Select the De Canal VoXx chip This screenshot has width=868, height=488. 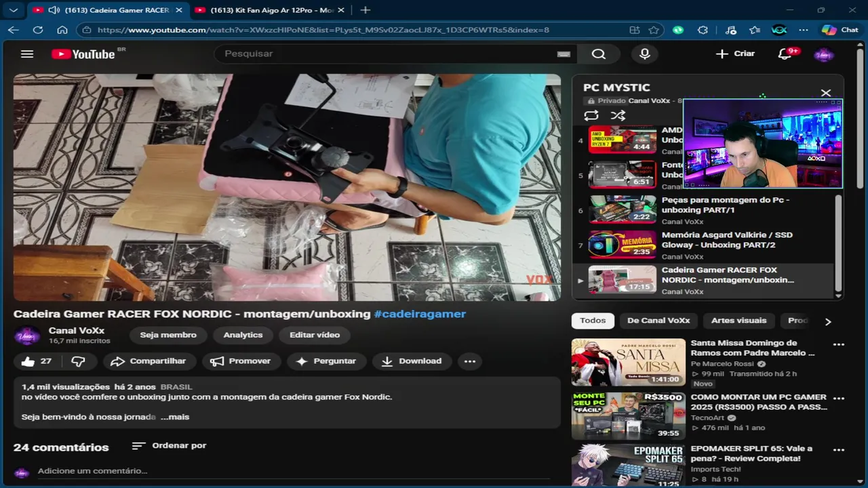point(658,321)
